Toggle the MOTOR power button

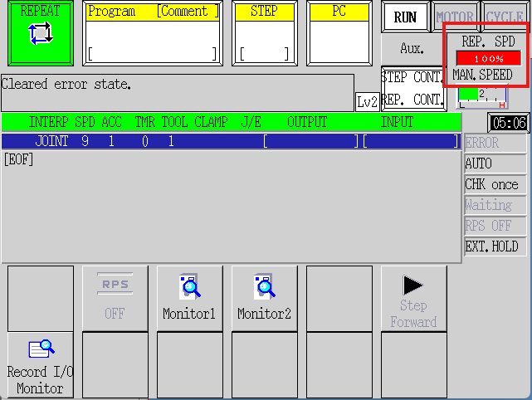tap(455, 17)
